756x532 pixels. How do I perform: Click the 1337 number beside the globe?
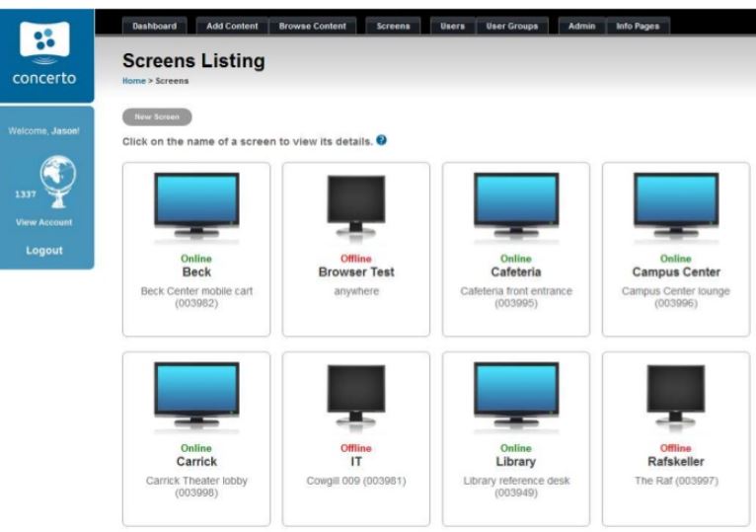click(25, 194)
